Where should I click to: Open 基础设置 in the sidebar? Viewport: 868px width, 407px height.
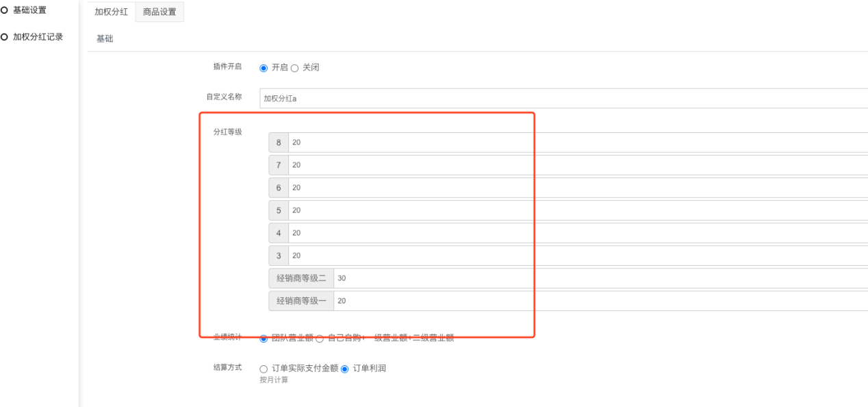tap(29, 10)
